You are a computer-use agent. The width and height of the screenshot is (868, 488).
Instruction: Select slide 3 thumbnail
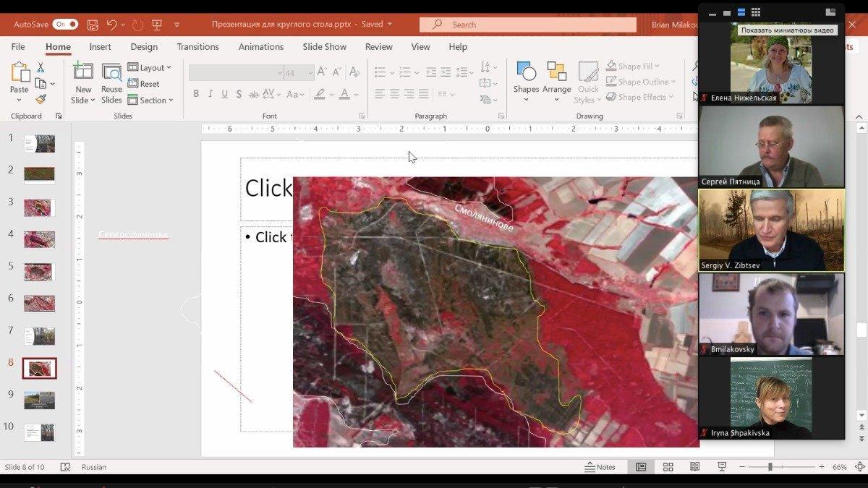coord(39,207)
